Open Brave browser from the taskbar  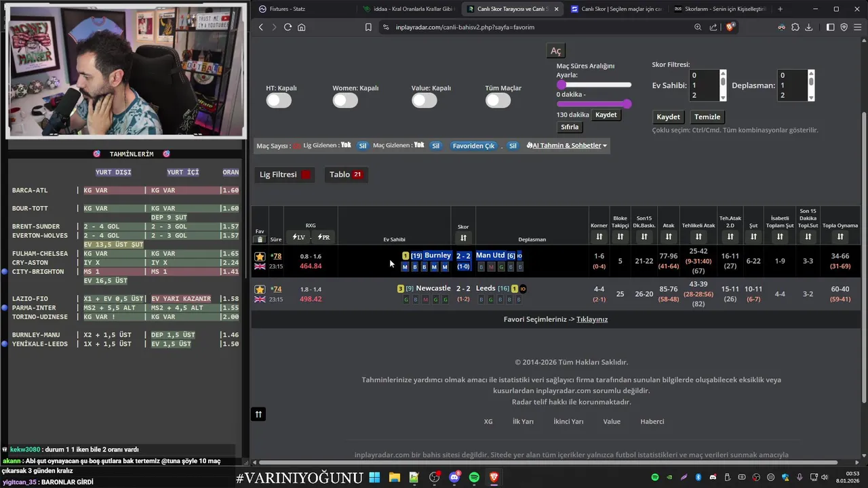click(x=494, y=478)
